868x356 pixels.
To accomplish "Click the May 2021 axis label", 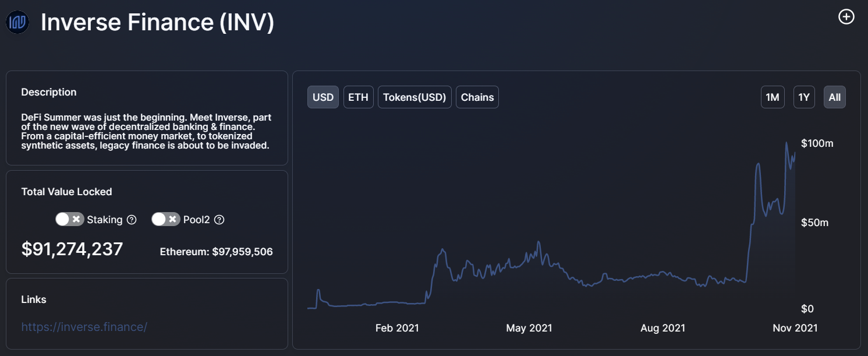I will point(529,328).
